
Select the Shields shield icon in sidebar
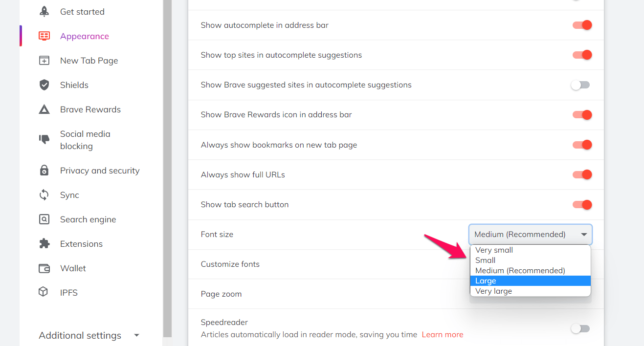tap(44, 85)
